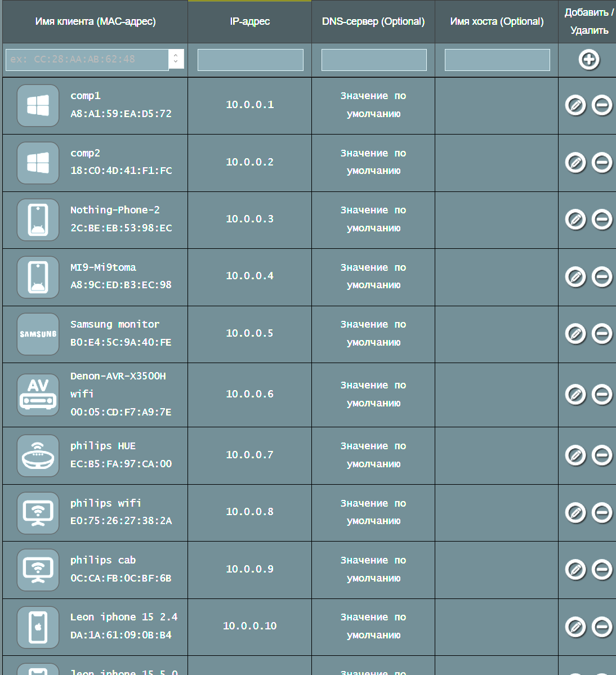
Task: Delete the philips wifi entry
Action: [x=602, y=512]
